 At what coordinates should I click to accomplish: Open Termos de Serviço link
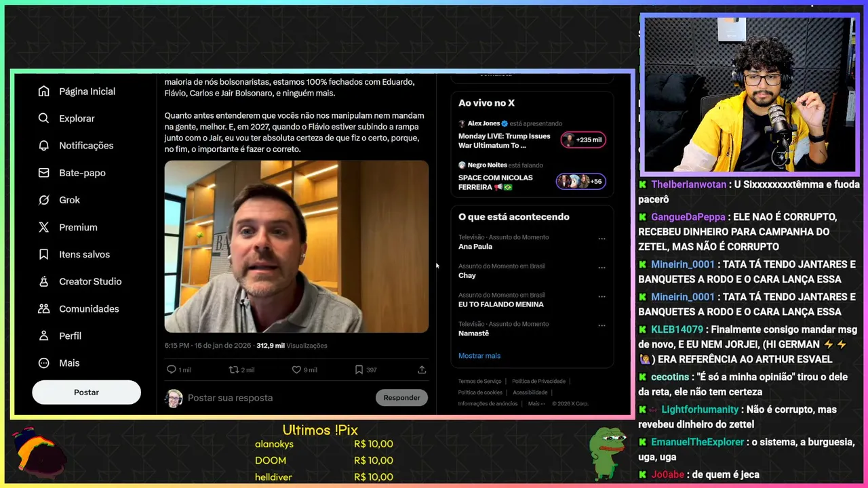pos(480,381)
